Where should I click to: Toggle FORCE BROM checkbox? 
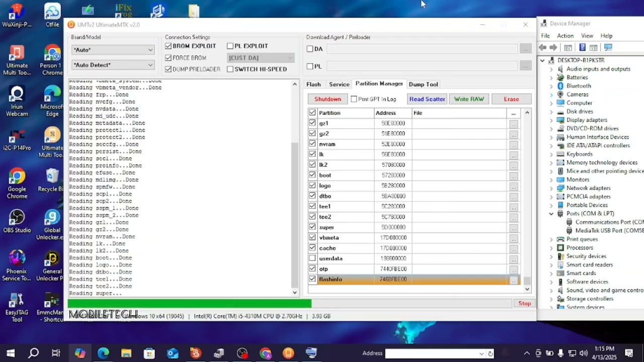[169, 58]
